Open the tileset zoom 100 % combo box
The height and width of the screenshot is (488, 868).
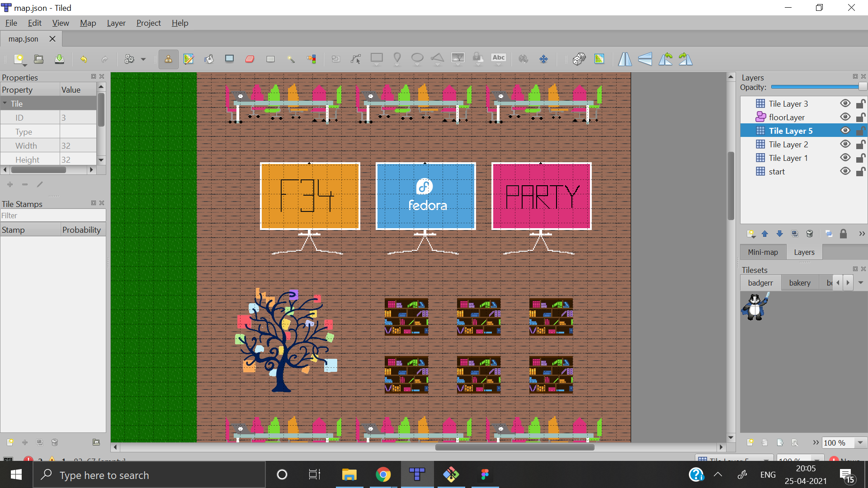[x=844, y=443]
